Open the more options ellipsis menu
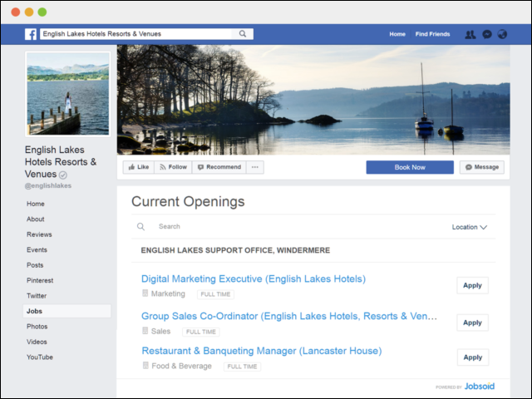 pyautogui.click(x=255, y=167)
